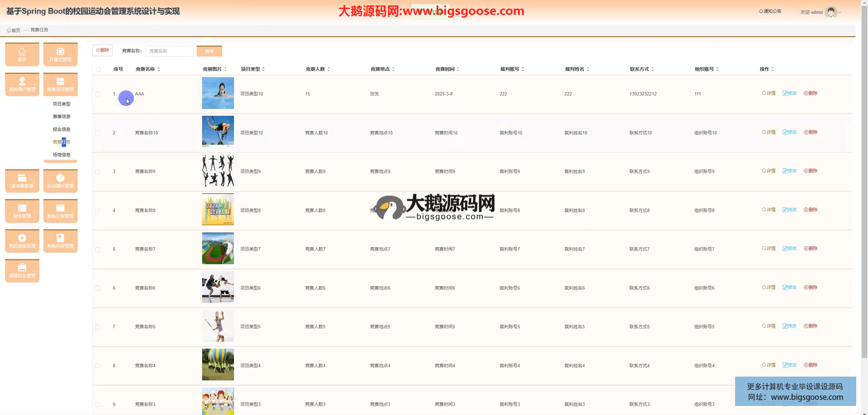Viewport: 868px width, 415px height.
Task: Open the 财务管理 sidebar tile
Action: coord(22,211)
